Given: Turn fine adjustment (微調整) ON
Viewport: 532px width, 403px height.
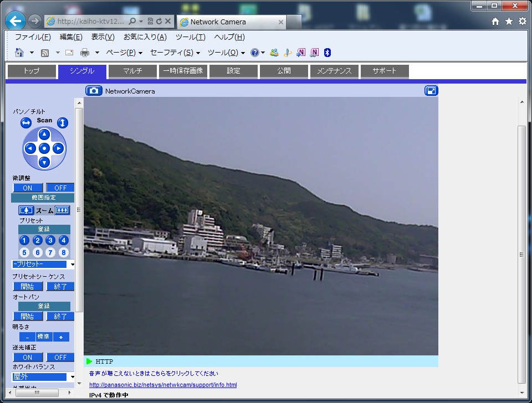Looking at the screenshot, I should point(28,188).
